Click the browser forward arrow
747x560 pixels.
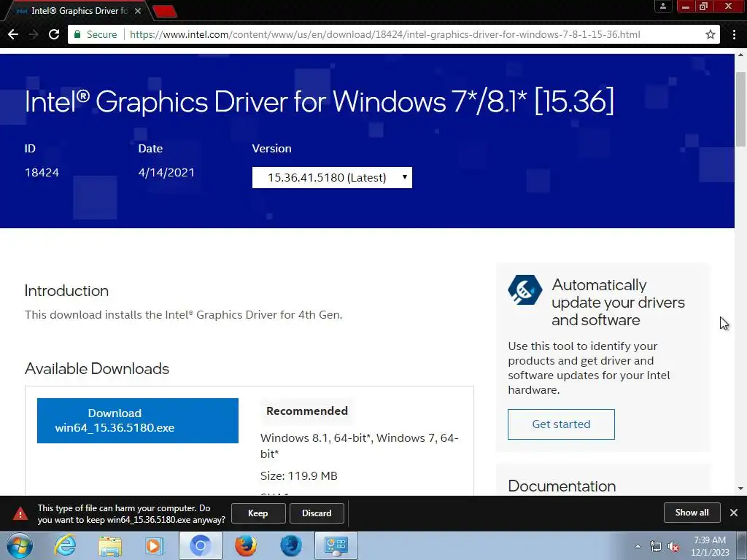(34, 34)
